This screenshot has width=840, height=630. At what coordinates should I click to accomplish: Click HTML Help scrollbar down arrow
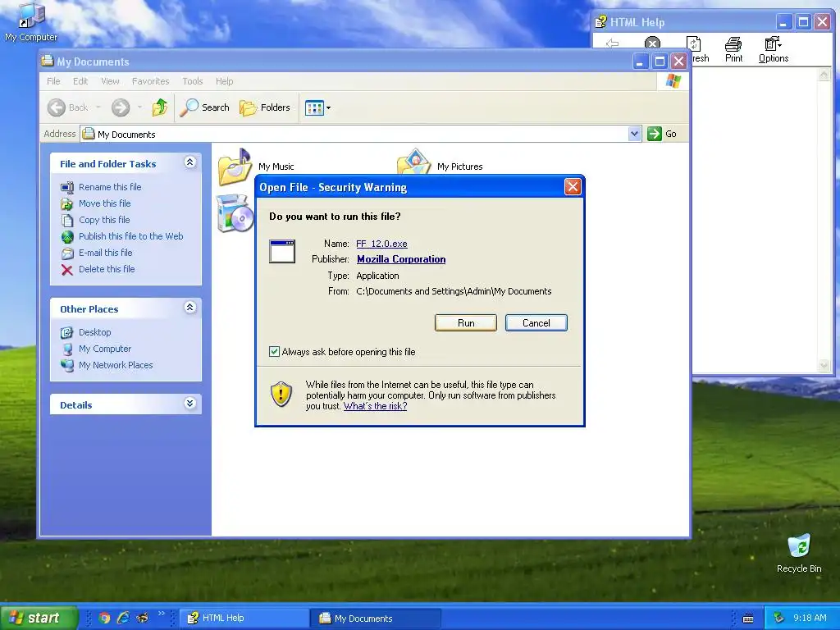824,365
